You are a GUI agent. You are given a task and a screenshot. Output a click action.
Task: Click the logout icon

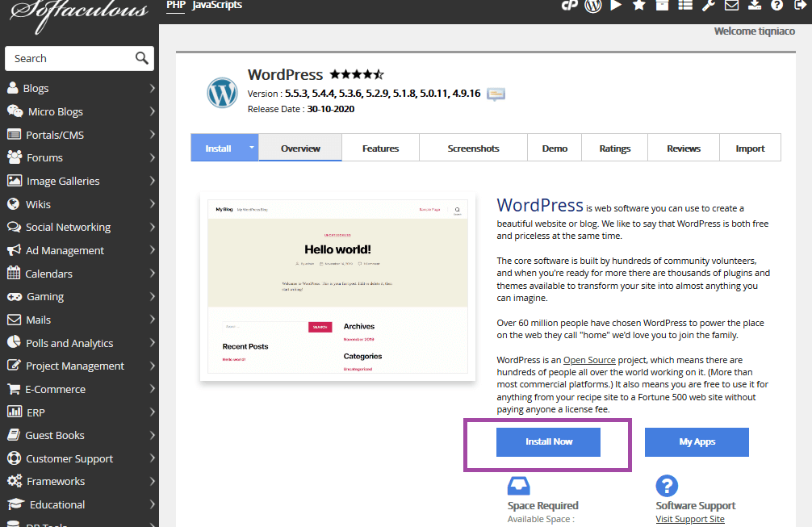pos(800,5)
